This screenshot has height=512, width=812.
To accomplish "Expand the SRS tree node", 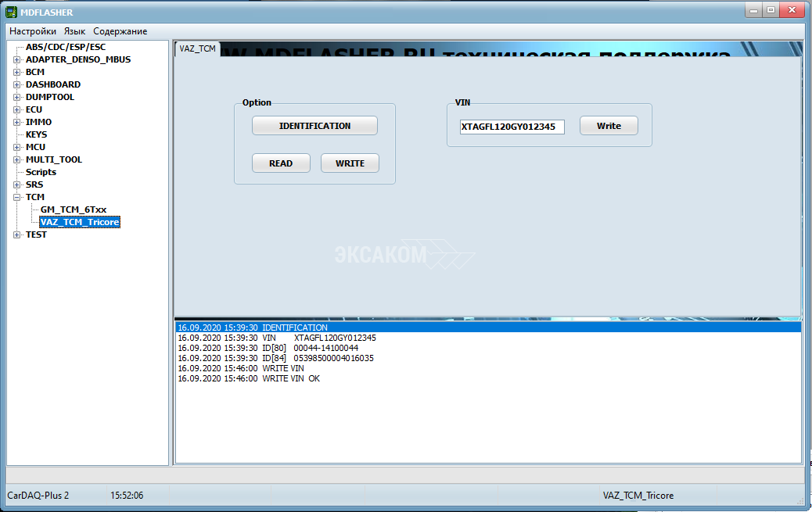I will [x=17, y=184].
